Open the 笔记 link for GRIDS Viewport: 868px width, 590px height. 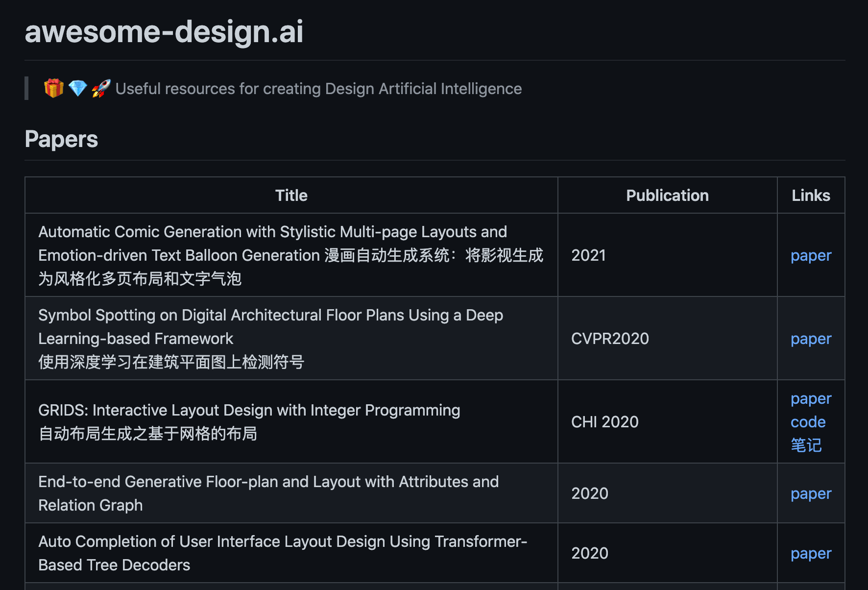(x=806, y=445)
